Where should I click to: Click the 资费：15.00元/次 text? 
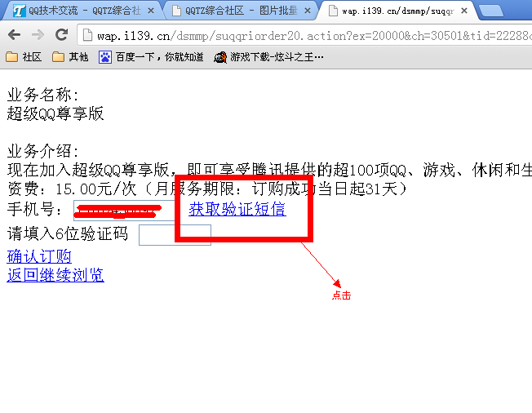coord(72,189)
